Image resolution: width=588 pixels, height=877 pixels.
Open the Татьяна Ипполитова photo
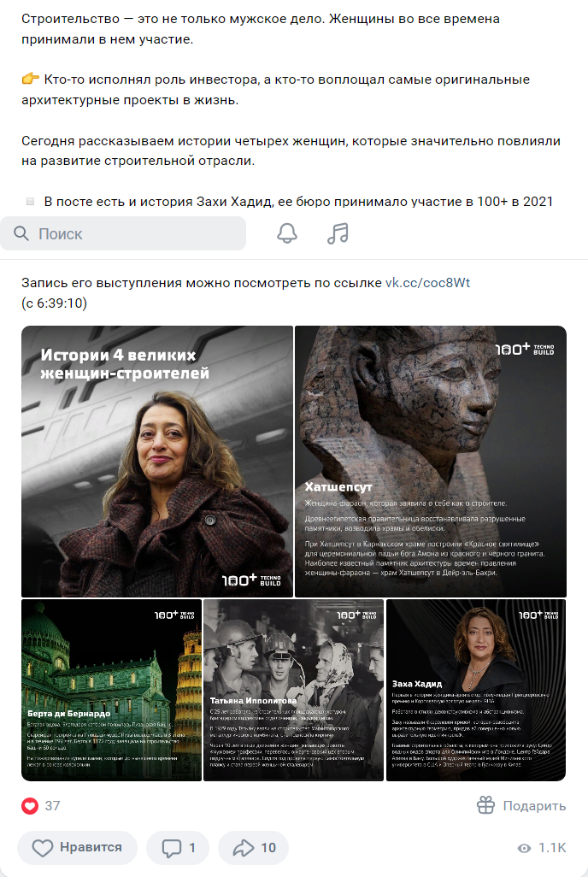pos(294,690)
